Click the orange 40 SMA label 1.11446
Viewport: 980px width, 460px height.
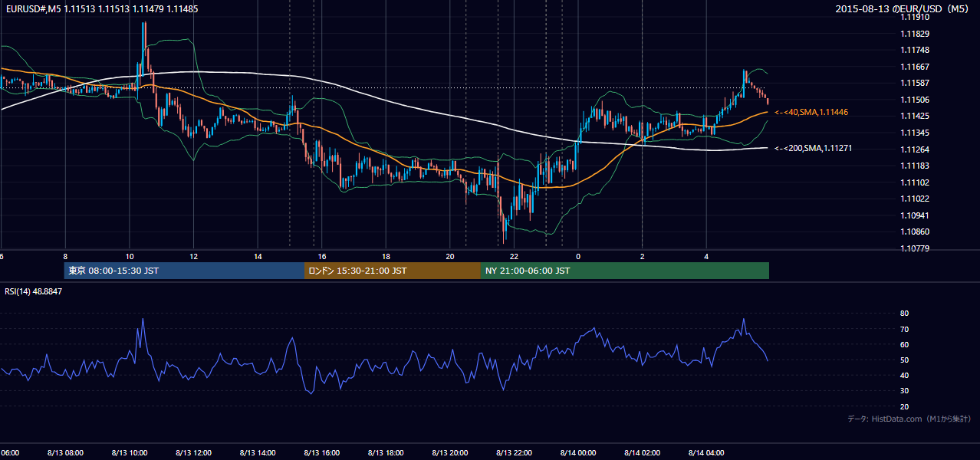[x=811, y=112]
